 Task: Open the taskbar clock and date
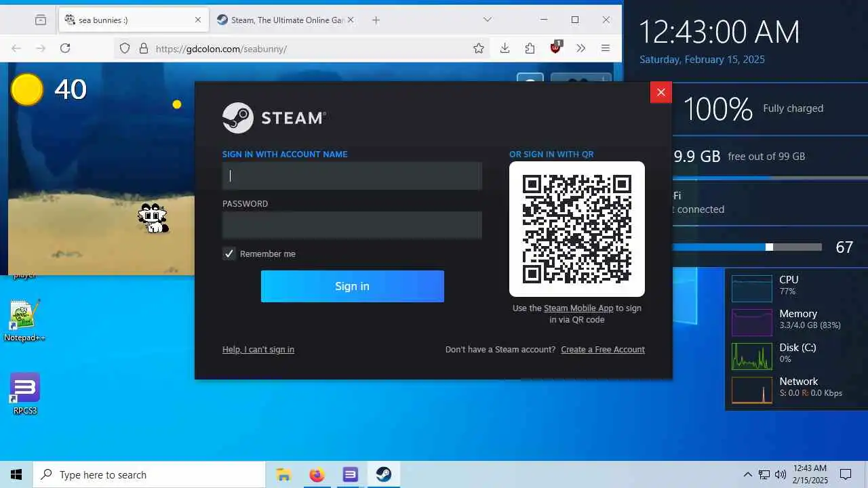click(810, 474)
